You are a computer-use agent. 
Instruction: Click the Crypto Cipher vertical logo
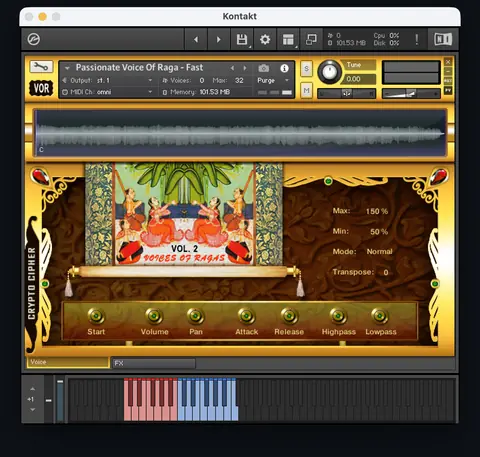[31, 284]
